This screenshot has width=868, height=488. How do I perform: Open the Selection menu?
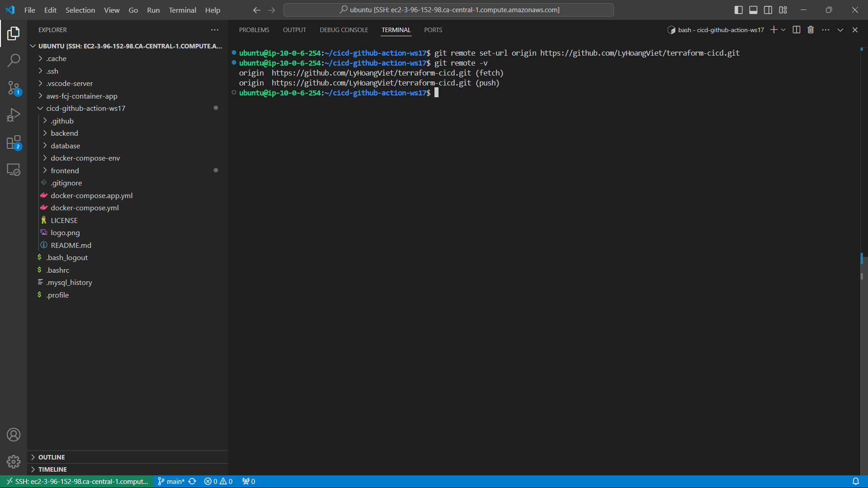(x=80, y=10)
